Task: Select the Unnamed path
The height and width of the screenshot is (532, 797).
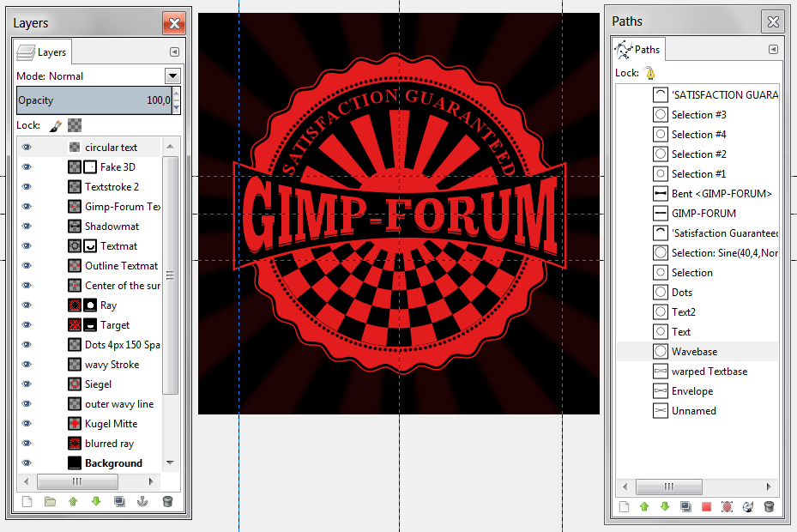Action: pos(697,411)
